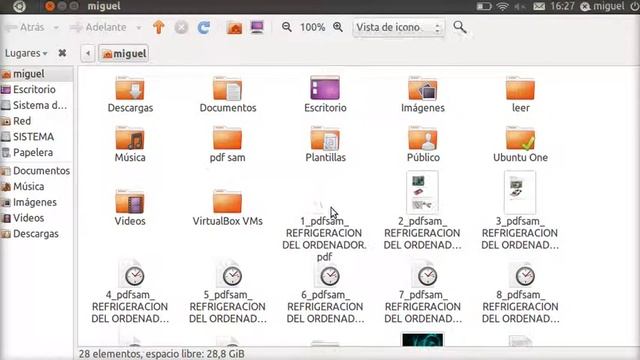The image size is (640, 360).
Task: Click the path bar left scroll arrow
Action: pos(88,53)
